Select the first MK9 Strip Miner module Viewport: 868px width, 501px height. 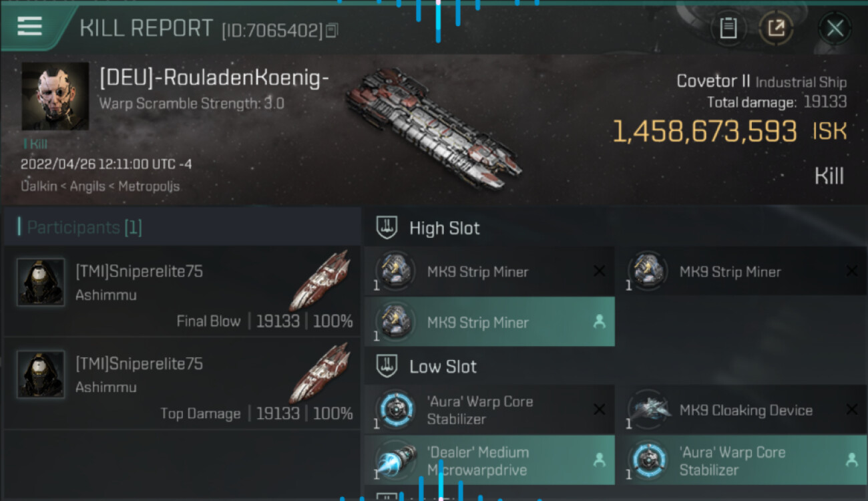490,271
